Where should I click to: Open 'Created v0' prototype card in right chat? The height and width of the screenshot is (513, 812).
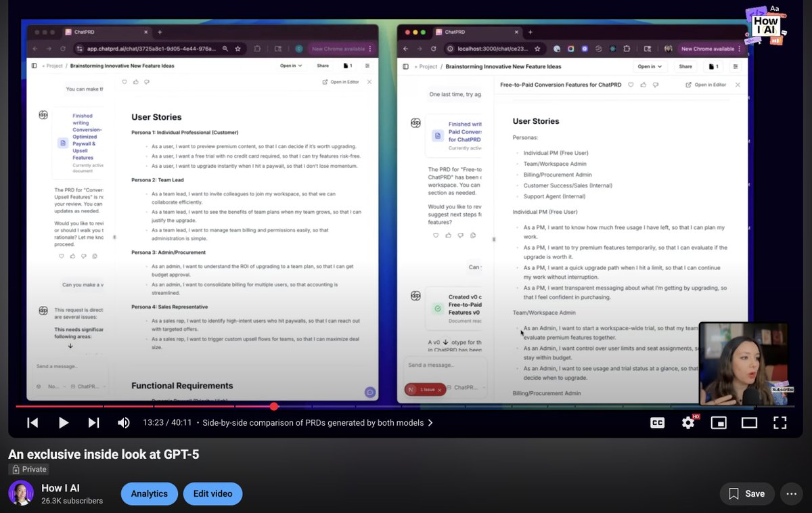(x=452, y=307)
